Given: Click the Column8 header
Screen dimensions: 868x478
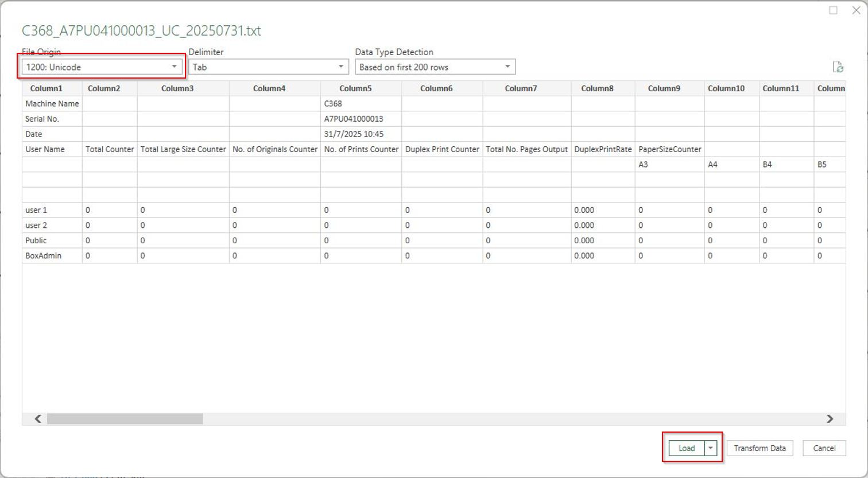Looking at the screenshot, I should click(597, 88).
